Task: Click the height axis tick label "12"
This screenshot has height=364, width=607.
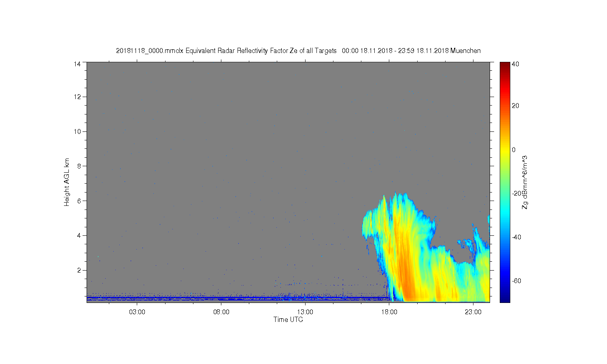Action: 77,97
